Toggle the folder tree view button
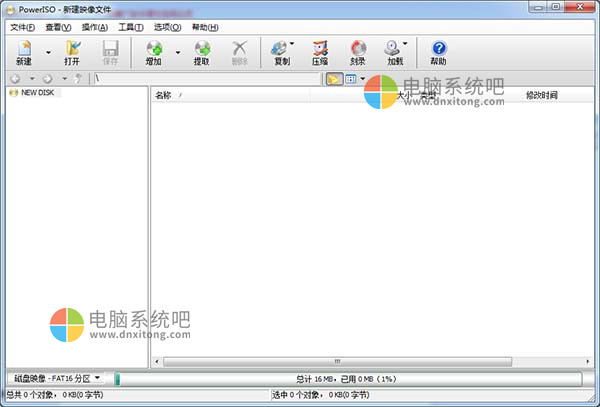Viewport: 600px width, 407px height. [334, 79]
